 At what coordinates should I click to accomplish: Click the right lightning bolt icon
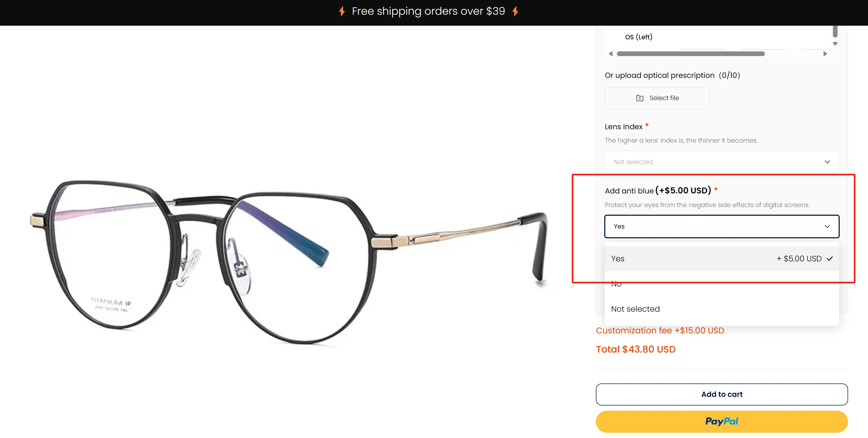[x=515, y=12]
